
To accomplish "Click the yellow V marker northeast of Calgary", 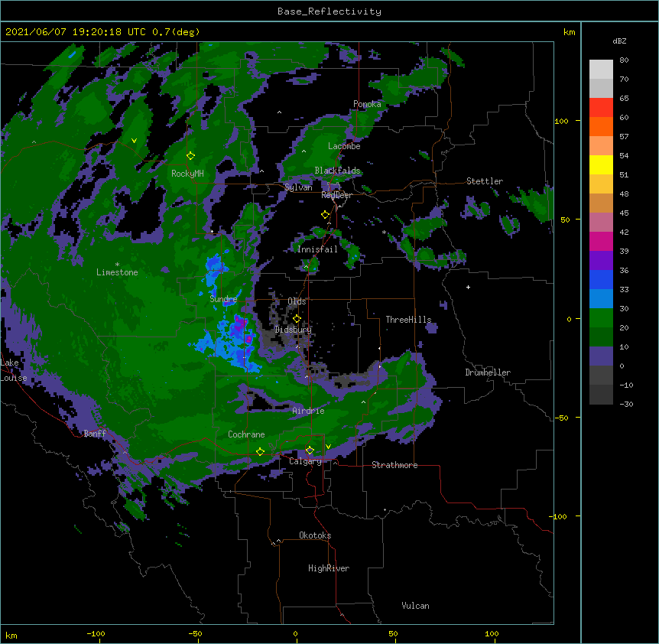I will point(328,447).
